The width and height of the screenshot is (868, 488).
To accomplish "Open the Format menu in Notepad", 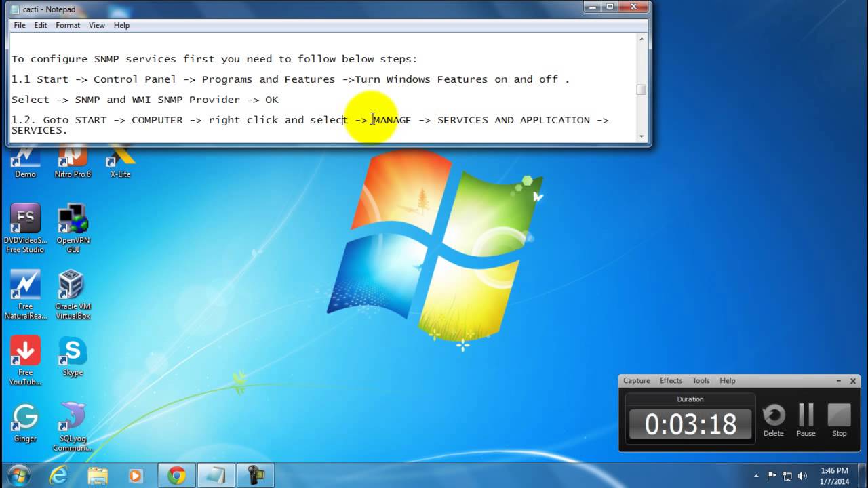I will pos(68,25).
